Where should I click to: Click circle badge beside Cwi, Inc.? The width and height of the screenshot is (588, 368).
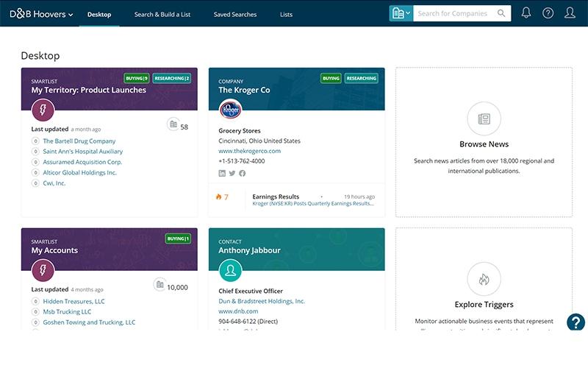tap(35, 183)
